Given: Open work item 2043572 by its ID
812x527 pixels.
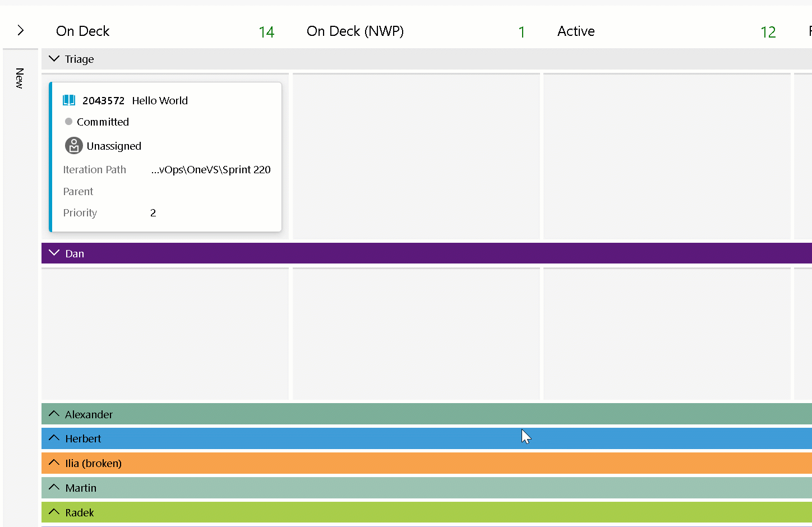Looking at the screenshot, I should [x=103, y=101].
